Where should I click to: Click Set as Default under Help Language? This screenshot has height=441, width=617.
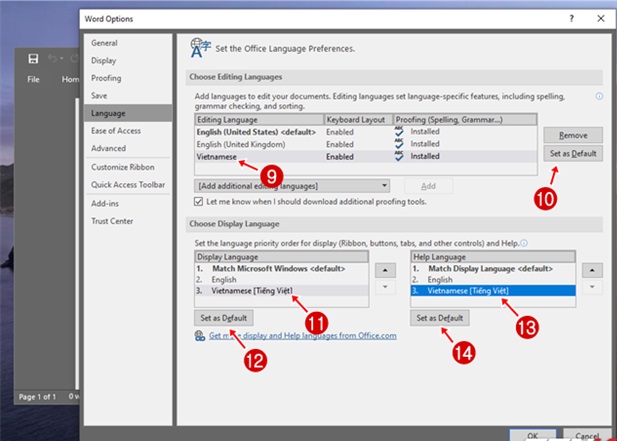click(440, 317)
